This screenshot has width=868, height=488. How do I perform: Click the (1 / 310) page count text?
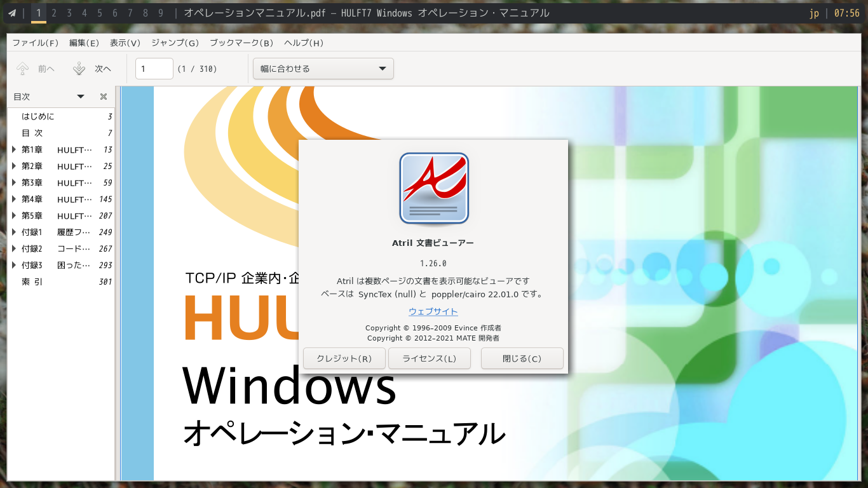click(197, 69)
